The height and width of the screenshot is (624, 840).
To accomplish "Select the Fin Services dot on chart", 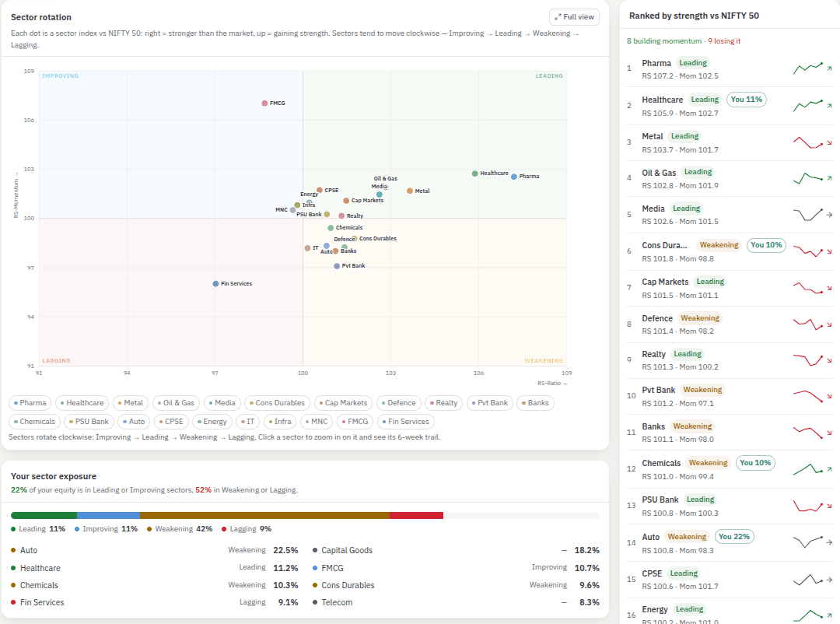I will pyautogui.click(x=215, y=283).
